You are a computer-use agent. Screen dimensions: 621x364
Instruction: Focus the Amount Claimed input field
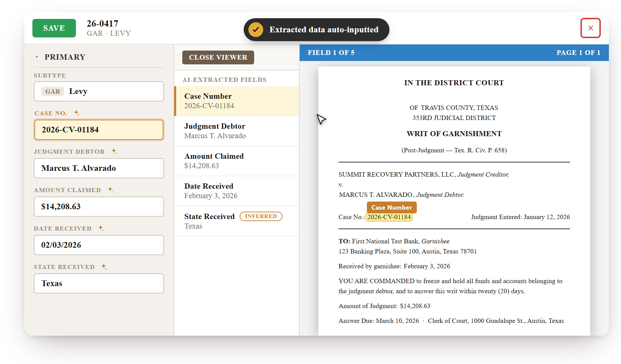pyautogui.click(x=99, y=207)
